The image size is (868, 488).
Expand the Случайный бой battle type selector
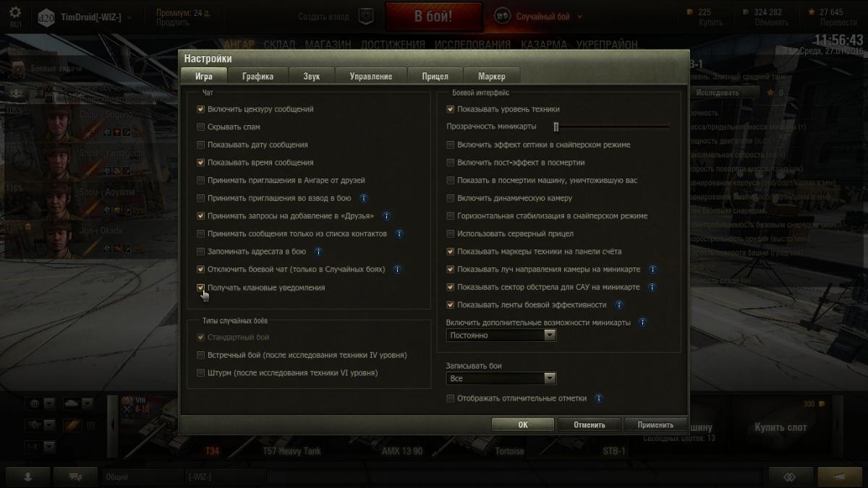coord(539,16)
